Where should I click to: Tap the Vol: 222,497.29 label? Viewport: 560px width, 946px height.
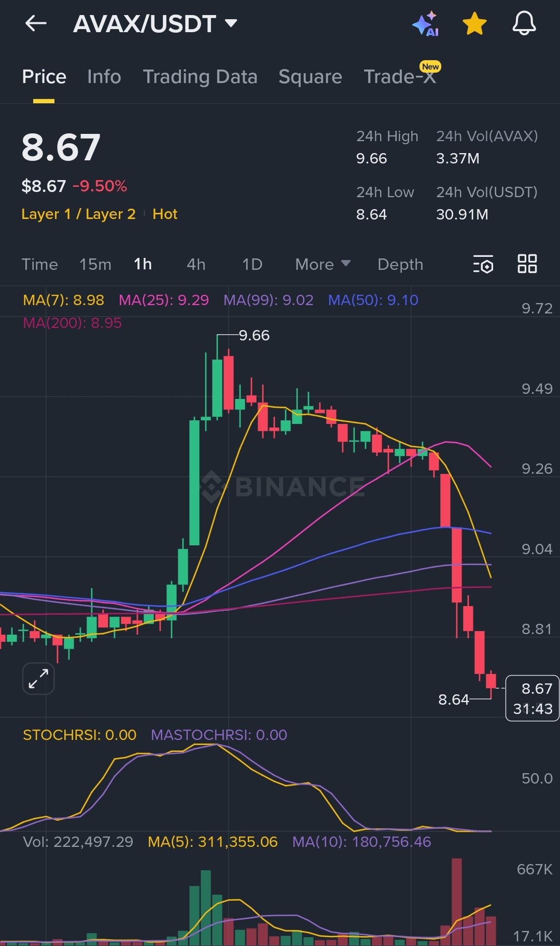pyautogui.click(x=78, y=842)
